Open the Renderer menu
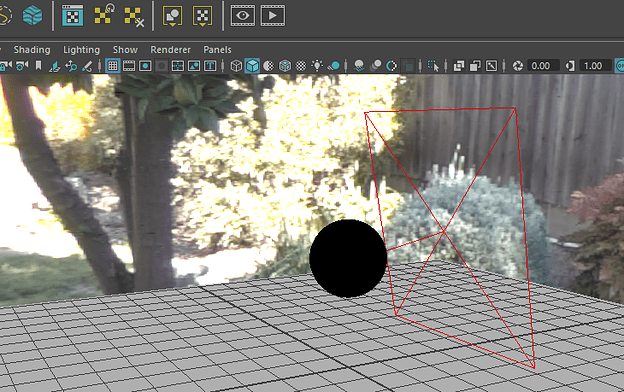This screenshot has width=624, height=392. (170, 50)
